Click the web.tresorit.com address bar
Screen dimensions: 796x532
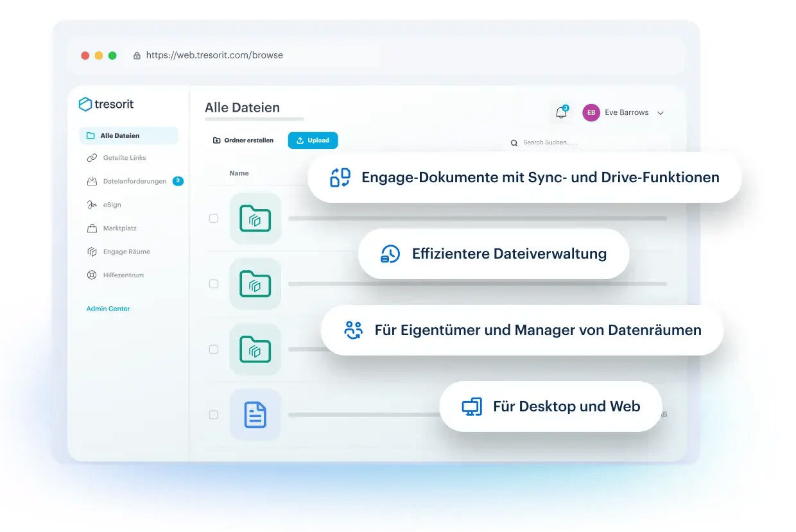[x=257, y=55]
